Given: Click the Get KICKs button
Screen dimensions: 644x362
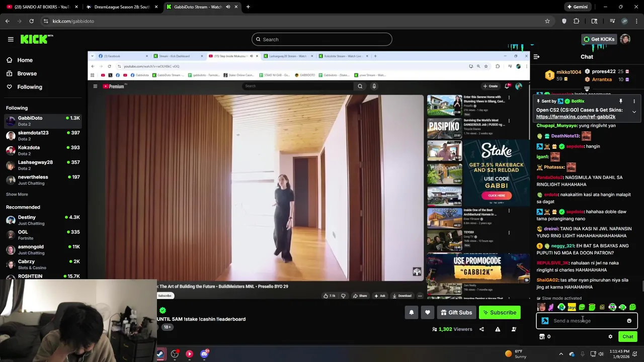Looking at the screenshot, I should pos(599,39).
